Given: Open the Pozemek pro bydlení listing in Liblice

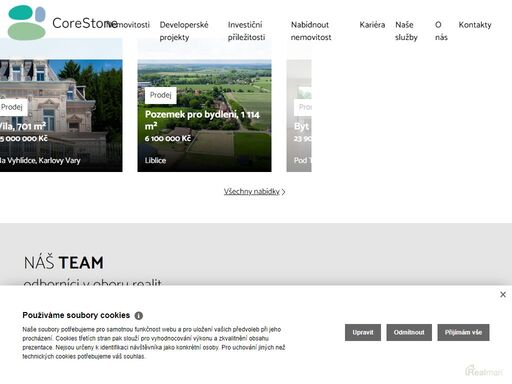Looking at the screenshot, I should click(204, 116).
